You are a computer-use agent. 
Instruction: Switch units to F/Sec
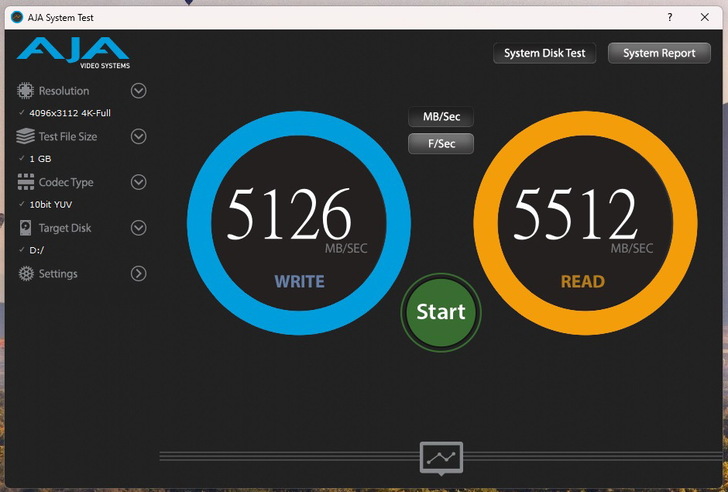[441, 143]
